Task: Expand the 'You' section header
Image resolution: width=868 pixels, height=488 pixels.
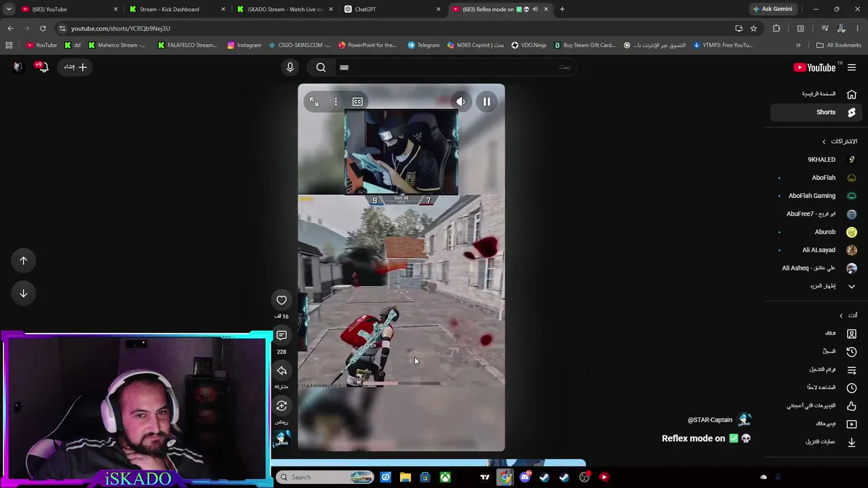Action: click(848, 316)
